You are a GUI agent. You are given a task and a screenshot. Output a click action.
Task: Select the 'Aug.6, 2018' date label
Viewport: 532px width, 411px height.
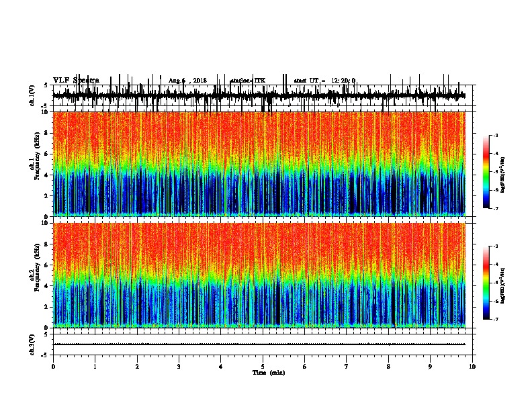pyautogui.click(x=187, y=81)
